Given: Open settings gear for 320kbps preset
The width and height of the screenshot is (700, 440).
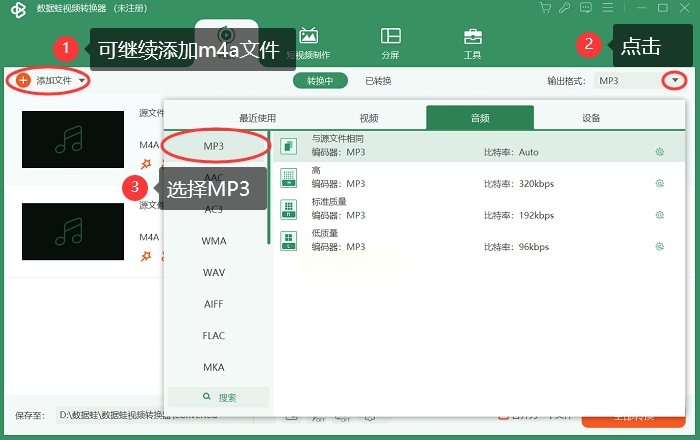Looking at the screenshot, I should (659, 183).
